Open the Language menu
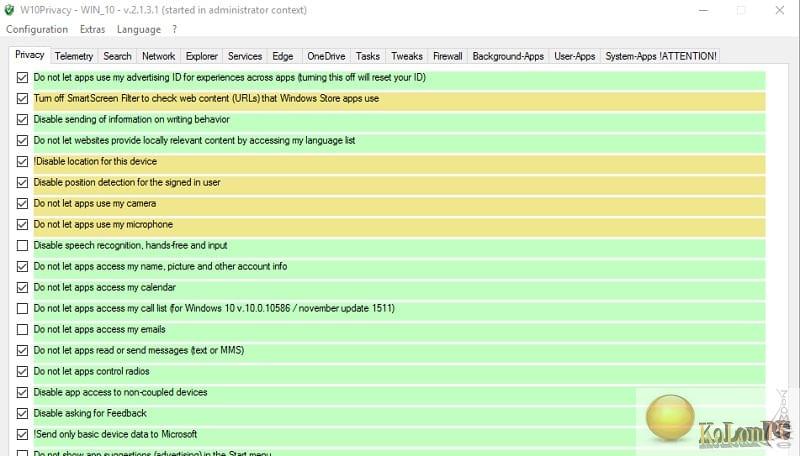The height and width of the screenshot is (456, 800). pos(138,30)
